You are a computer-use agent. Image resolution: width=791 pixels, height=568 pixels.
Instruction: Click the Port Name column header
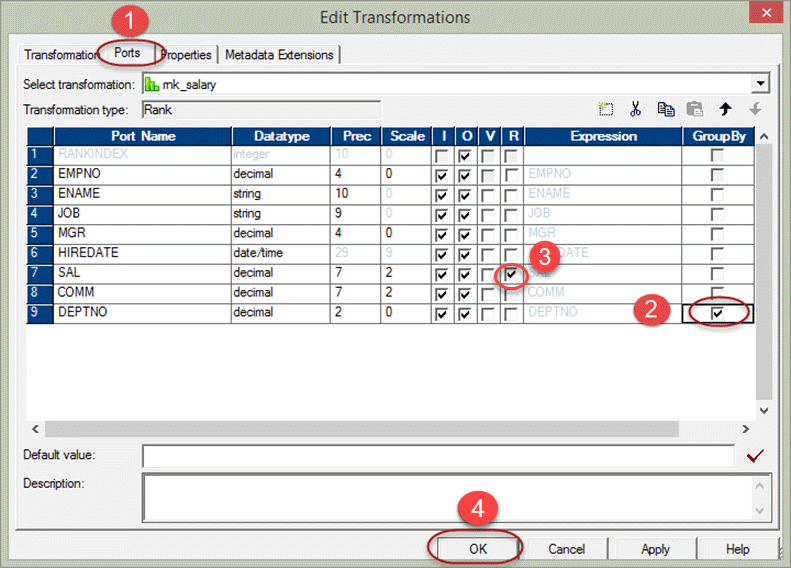click(143, 136)
